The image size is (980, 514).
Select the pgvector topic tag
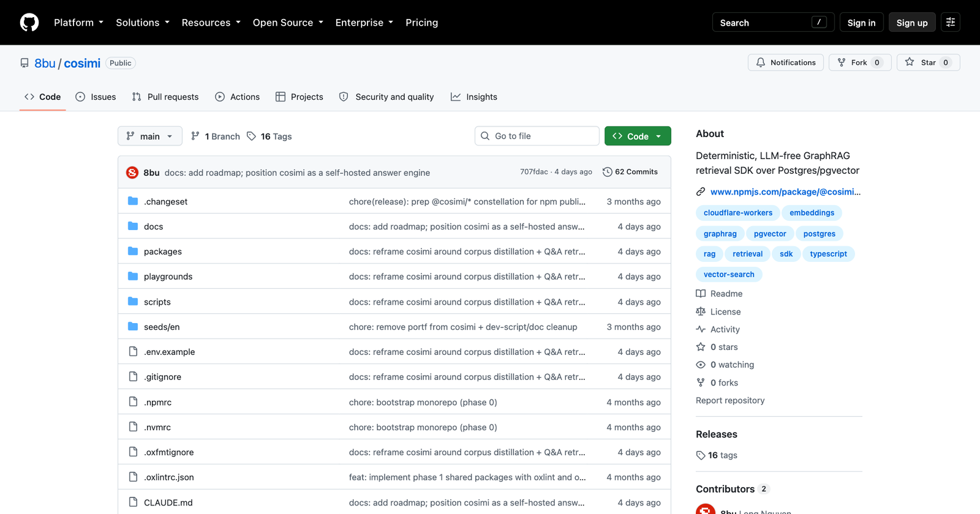click(770, 234)
